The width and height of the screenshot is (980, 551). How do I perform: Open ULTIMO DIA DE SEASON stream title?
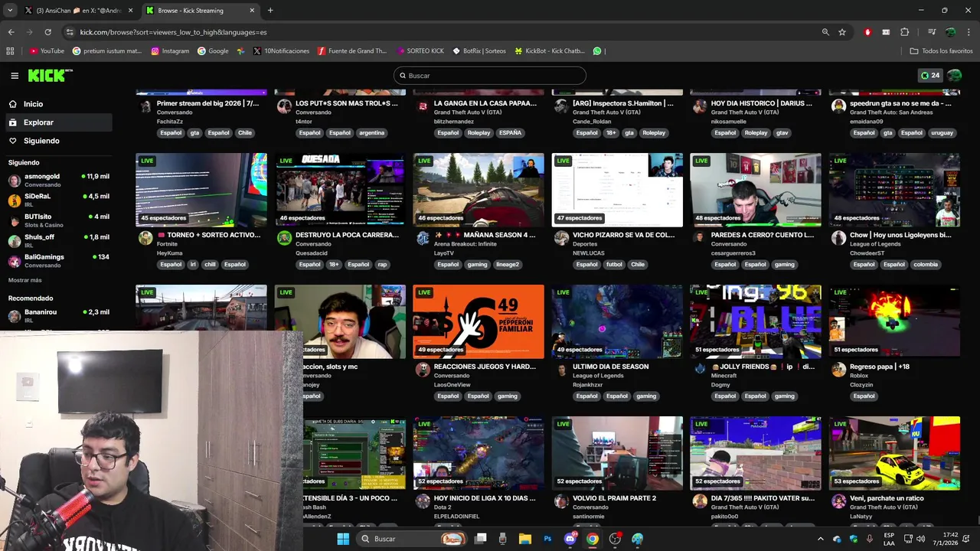tap(611, 367)
